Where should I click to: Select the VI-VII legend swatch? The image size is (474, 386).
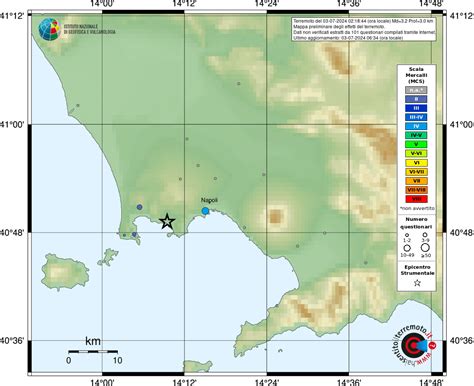coord(416,172)
